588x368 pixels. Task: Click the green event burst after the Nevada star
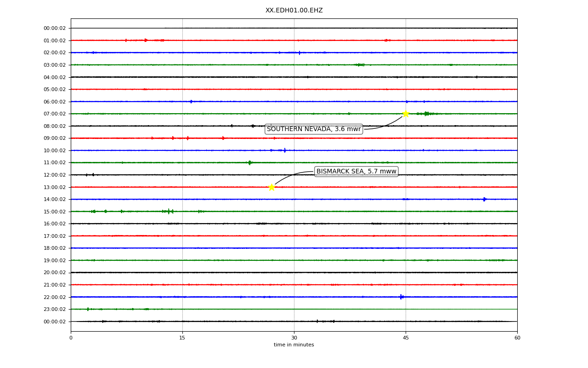pos(427,114)
